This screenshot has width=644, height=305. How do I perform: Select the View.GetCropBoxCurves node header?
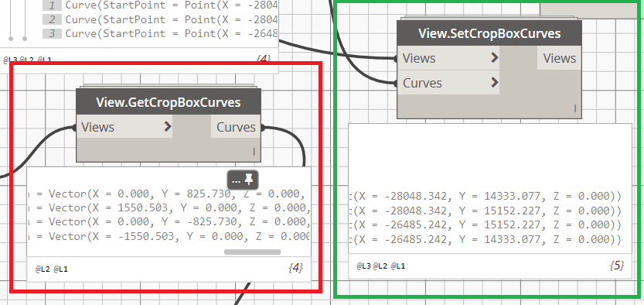(x=169, y=102)
